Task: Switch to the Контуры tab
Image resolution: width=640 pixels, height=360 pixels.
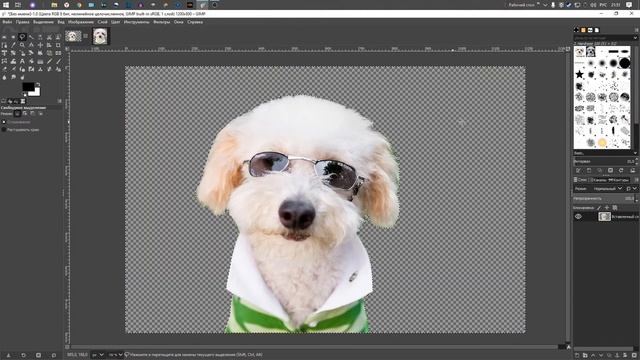Action: (619, 180)
